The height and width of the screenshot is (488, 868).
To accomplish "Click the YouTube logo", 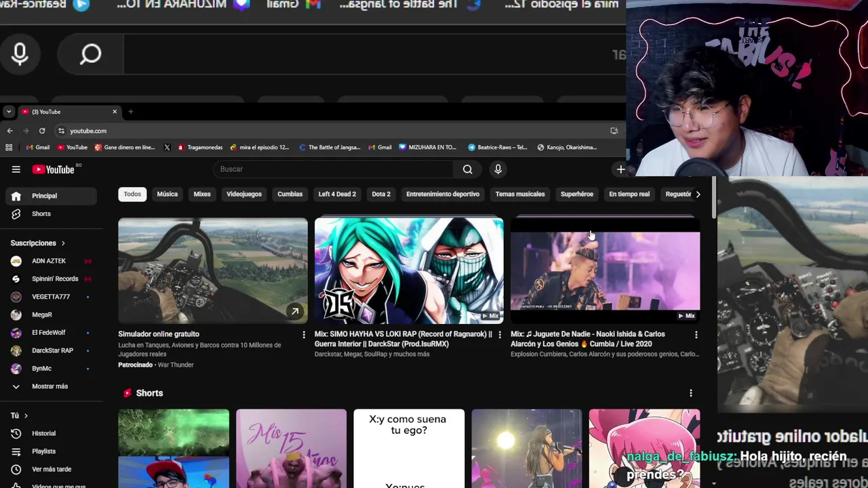I will (53, 169).
